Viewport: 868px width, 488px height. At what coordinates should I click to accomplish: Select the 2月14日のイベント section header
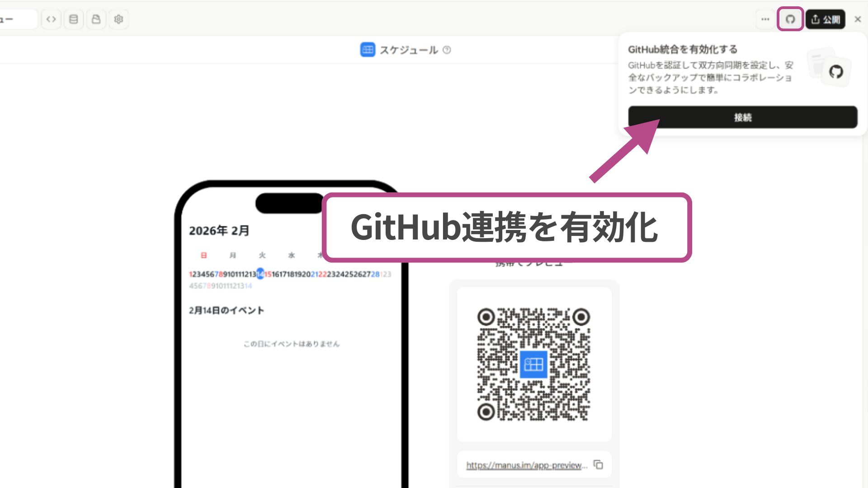coord(227,310)
